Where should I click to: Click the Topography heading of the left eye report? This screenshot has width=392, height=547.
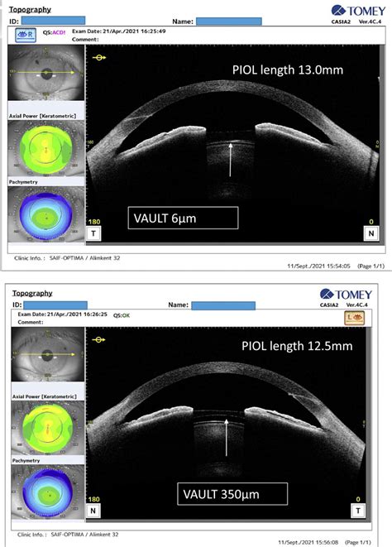coord(32,294)
